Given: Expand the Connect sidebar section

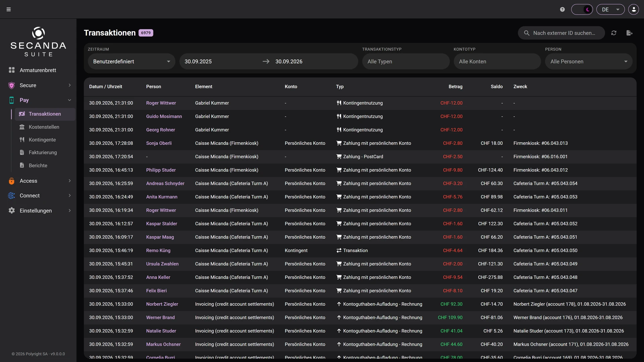Looking at the screenshot, I should pos(38,195).
